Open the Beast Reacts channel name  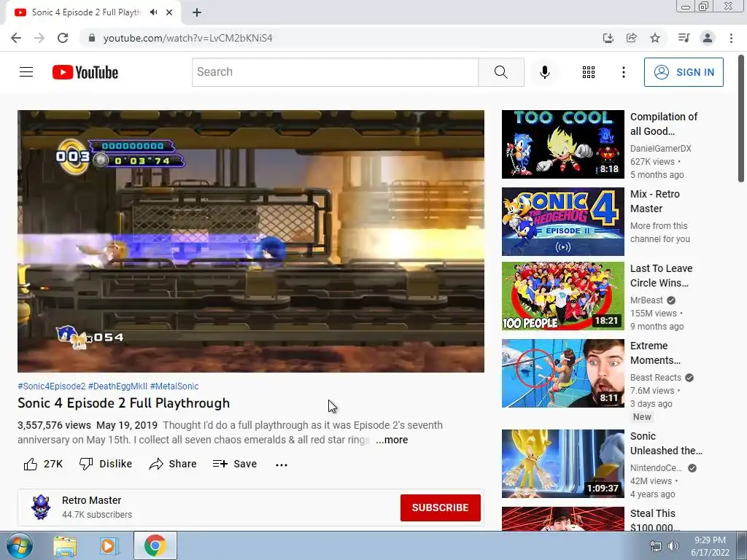point(656,377)
